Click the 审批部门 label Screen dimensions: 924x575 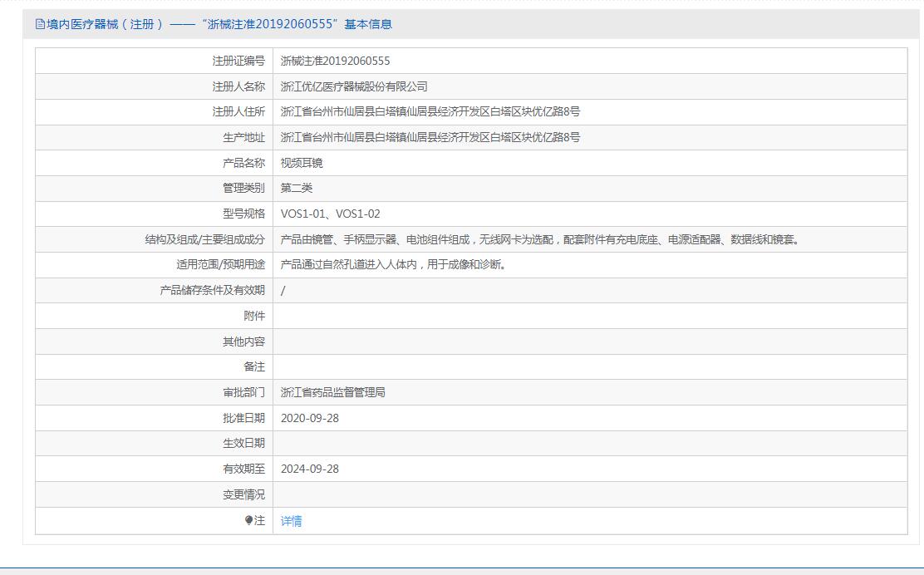[x=244, y=392]
